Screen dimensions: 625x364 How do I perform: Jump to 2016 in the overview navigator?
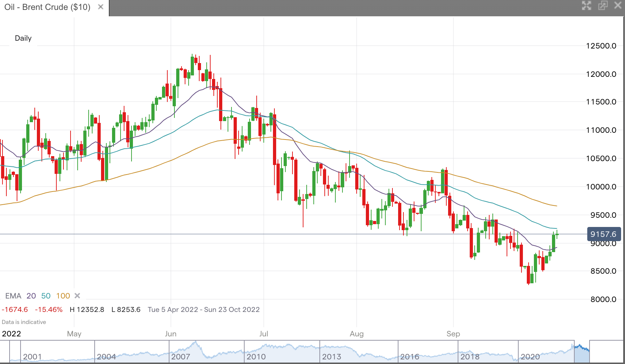point(410,357)
